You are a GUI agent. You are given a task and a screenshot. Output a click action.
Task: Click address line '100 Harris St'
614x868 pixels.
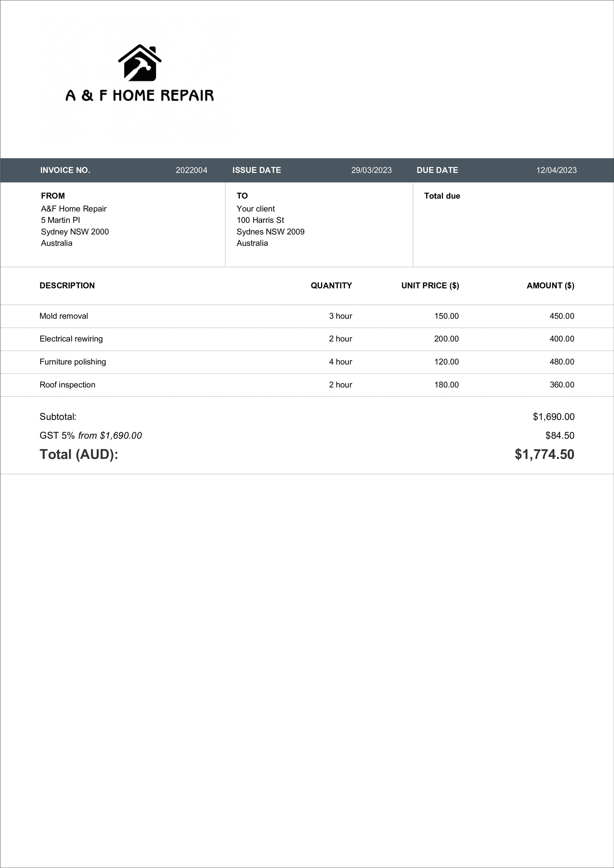tap(260, 220)
